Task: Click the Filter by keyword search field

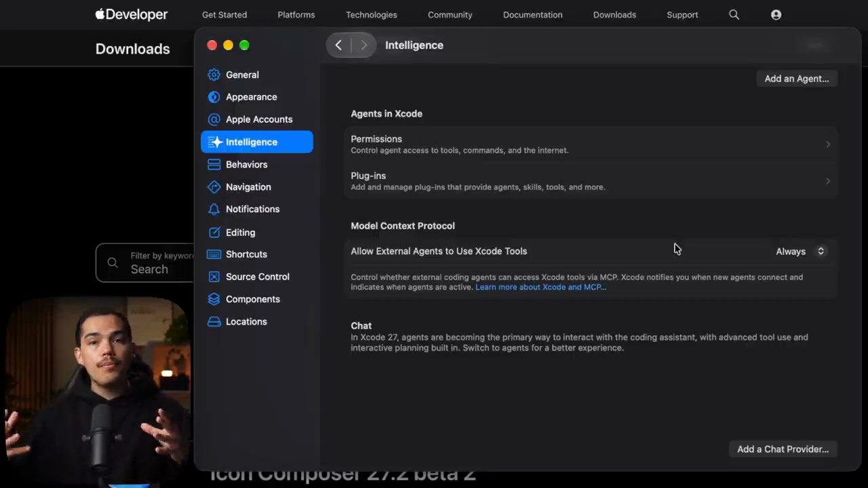Action: [145, 263]
